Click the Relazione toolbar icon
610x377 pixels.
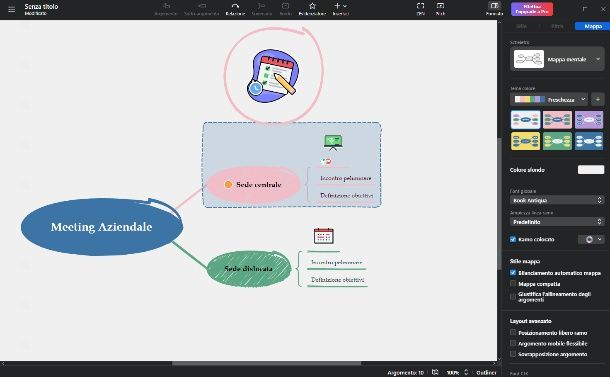(x=235, y=9)
